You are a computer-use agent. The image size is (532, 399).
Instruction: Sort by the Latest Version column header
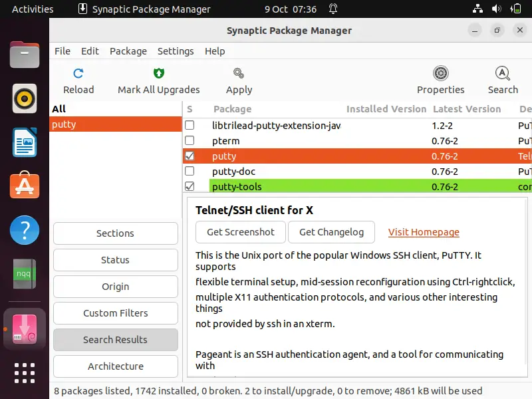point(467,109)
